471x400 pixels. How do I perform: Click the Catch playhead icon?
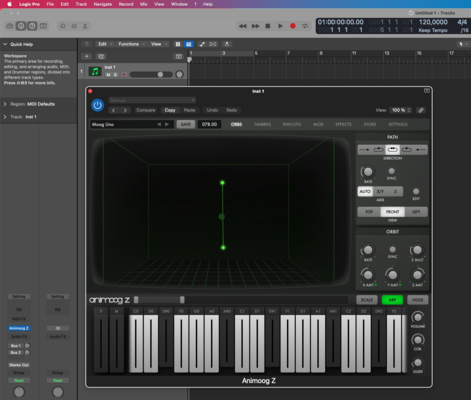coord(227,44)
